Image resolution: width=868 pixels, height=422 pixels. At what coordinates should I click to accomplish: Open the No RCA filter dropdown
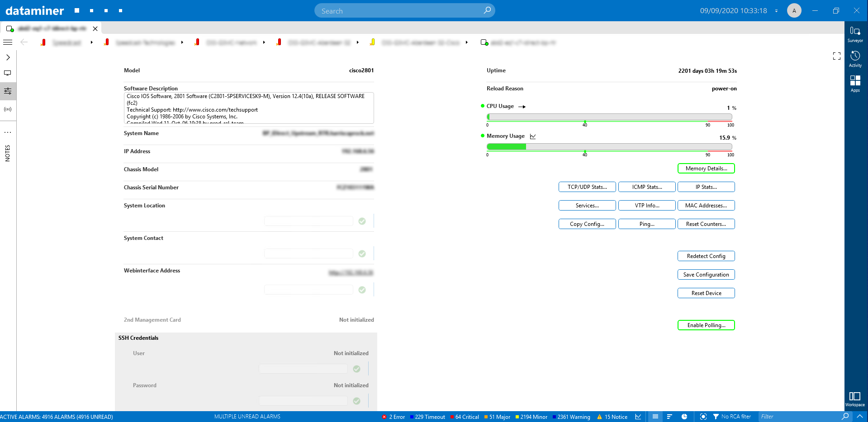732,417
